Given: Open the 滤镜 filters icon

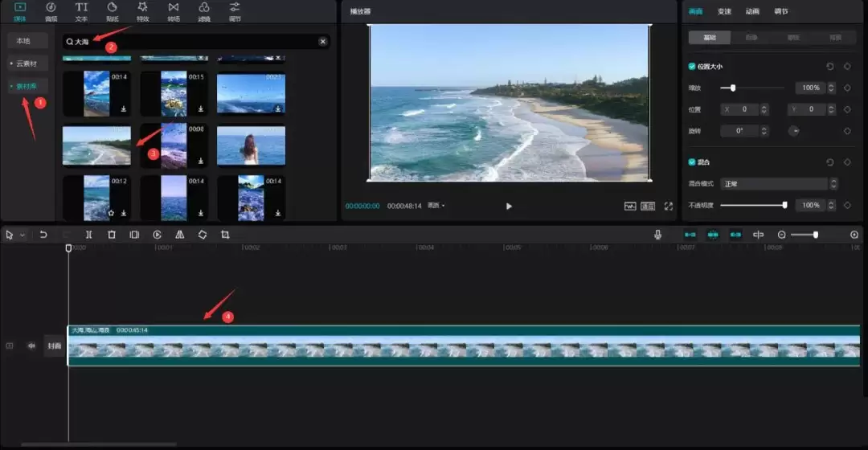Looking at the screenshot, I should pyautogui.click(x=204, y=10).
